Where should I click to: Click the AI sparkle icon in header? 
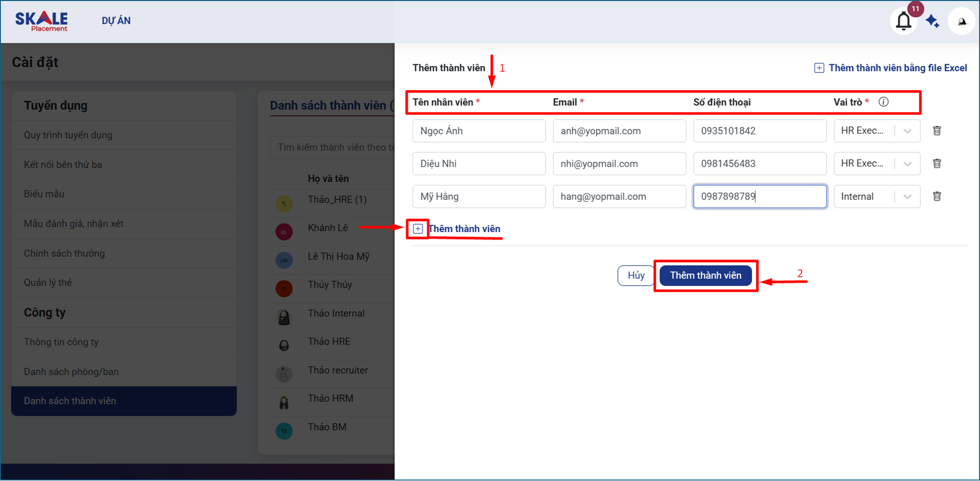coord(932,22)
